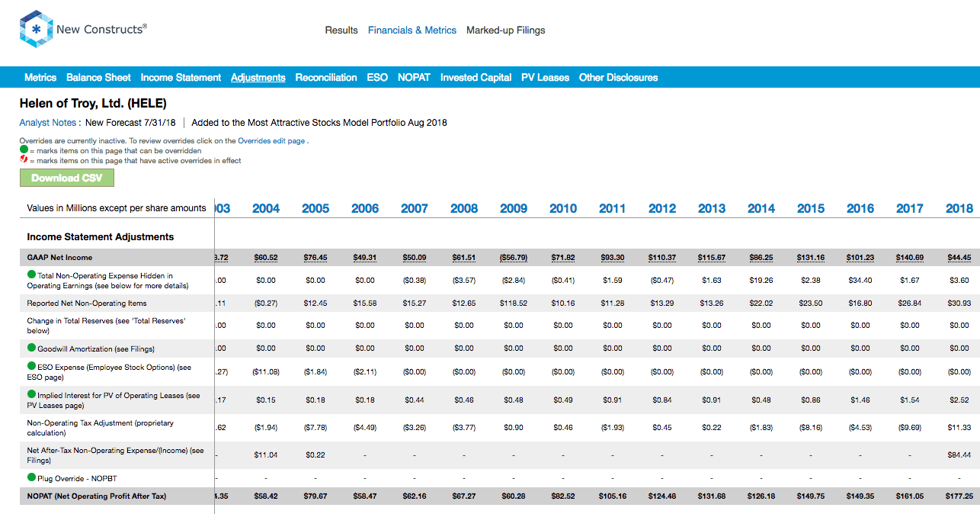Click the 2017 NOPAT value $161.05
Screen dimensions: 980x514
pos(910,496)
